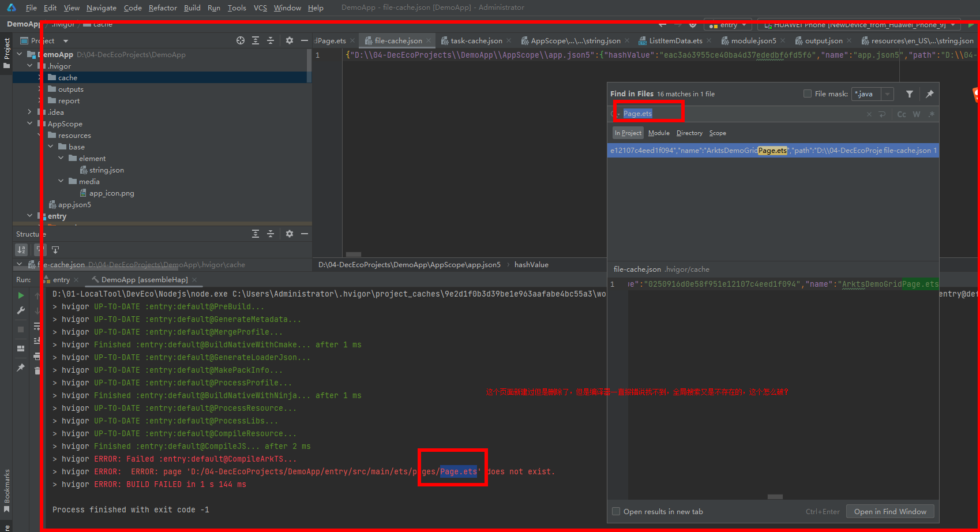Select app_icon.png in project tree
The width and height of the screenshot is (980, 532).
111,193
